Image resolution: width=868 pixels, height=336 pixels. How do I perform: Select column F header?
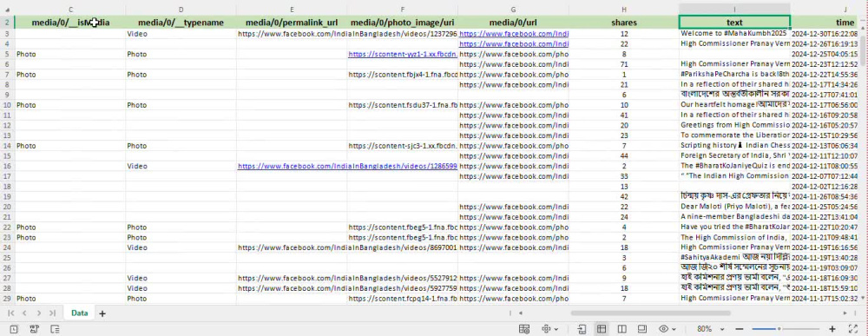point(403,10)
